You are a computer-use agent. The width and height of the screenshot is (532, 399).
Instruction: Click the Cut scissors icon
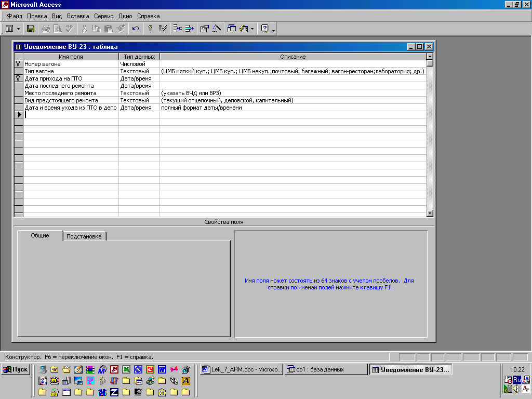click(x=85, y=29)
